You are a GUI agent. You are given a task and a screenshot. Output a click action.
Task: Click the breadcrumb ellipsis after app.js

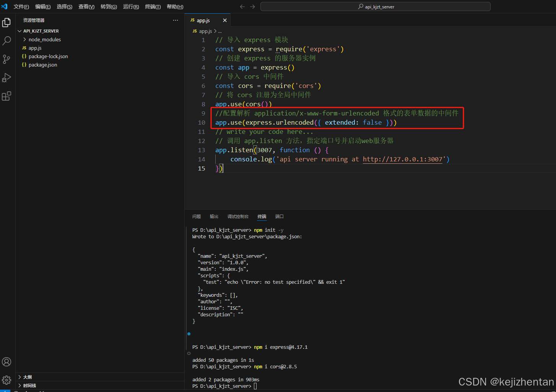(220, 31)
